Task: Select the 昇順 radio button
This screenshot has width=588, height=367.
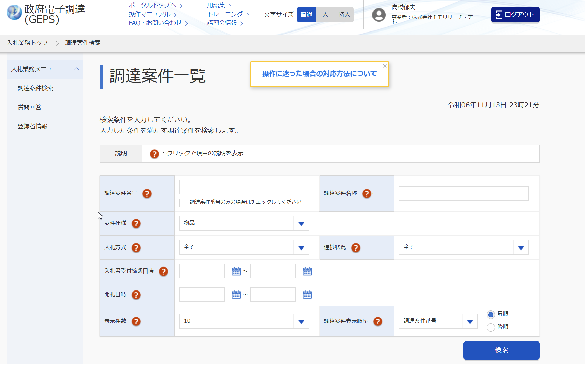Action: click(x=491, y=315)
